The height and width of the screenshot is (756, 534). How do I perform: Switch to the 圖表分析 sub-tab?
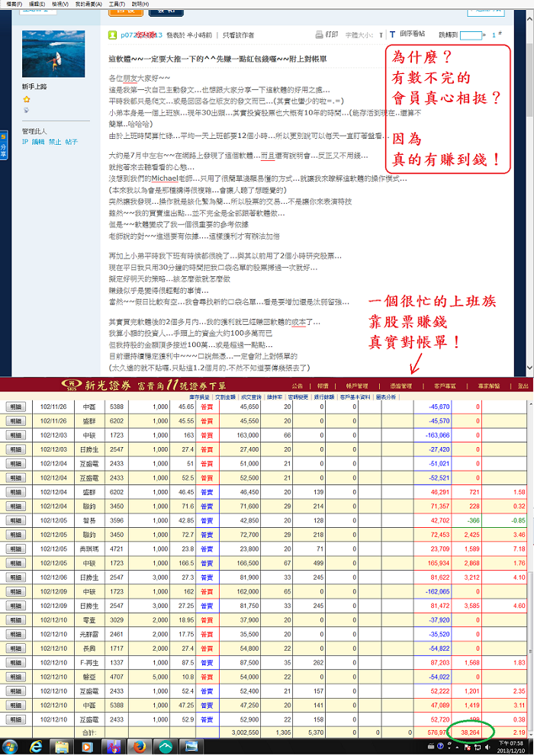(386, 397)
